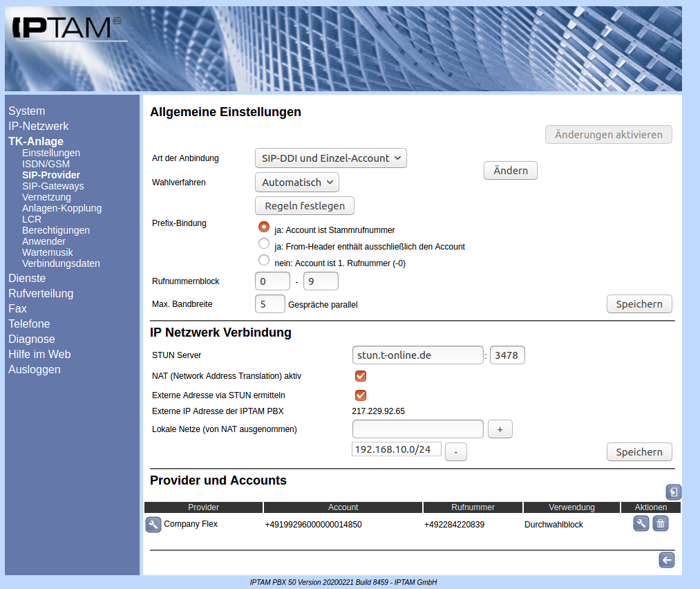Select 'nein: Account ist 1. Rufnummer' radio option
Image resolution: width=700 pixels, height=589 pixels.
click(263, 261)
